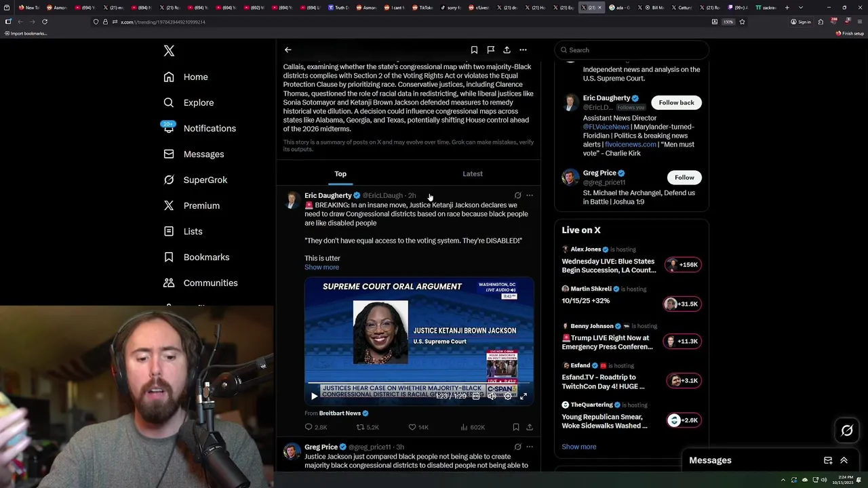Join Esfand live space +3.1K
The image size is (868, 488).
tap(684, 381)
